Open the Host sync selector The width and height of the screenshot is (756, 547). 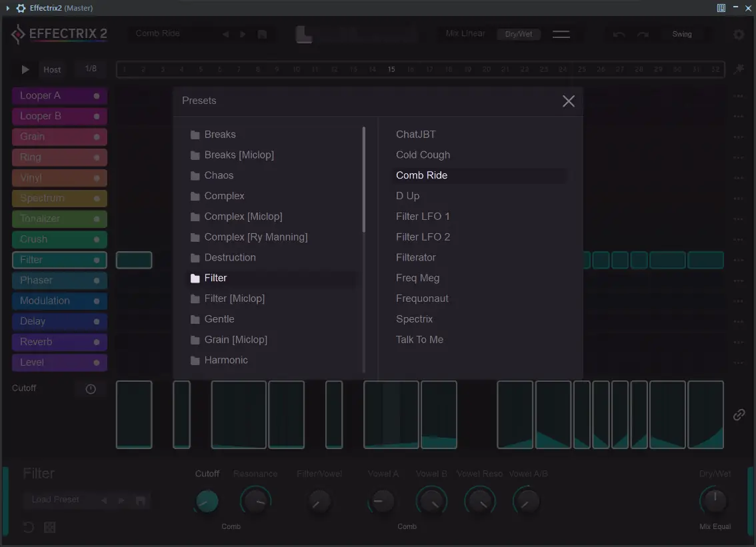click(x=52, y=69)
